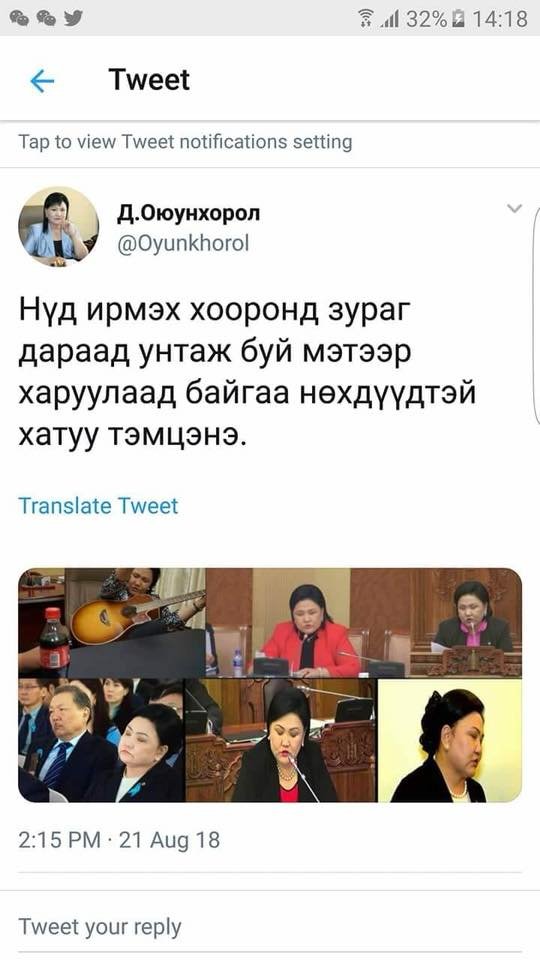Open the tweet options chevron
This screenshot has width=540, height=960.
514,209
